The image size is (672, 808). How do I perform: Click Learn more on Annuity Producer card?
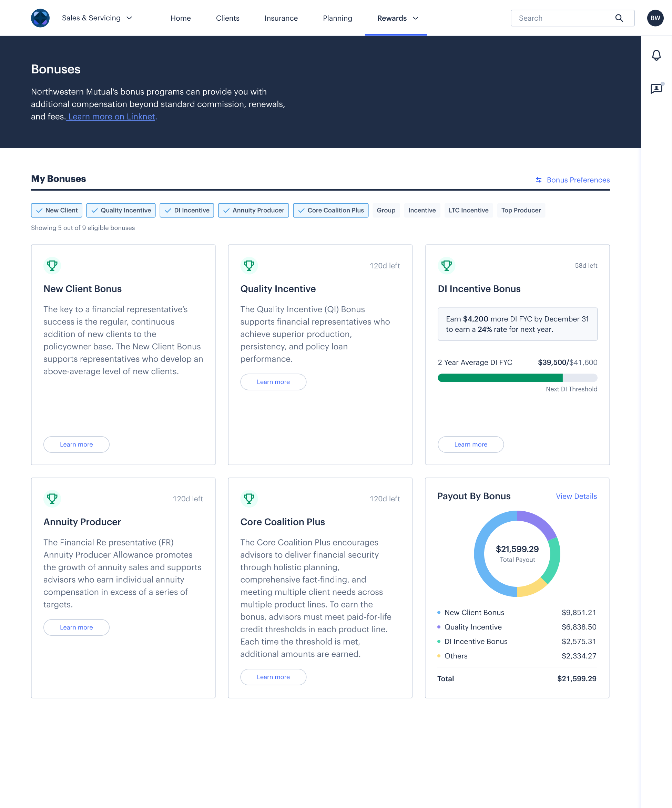[x=76, y=627]
